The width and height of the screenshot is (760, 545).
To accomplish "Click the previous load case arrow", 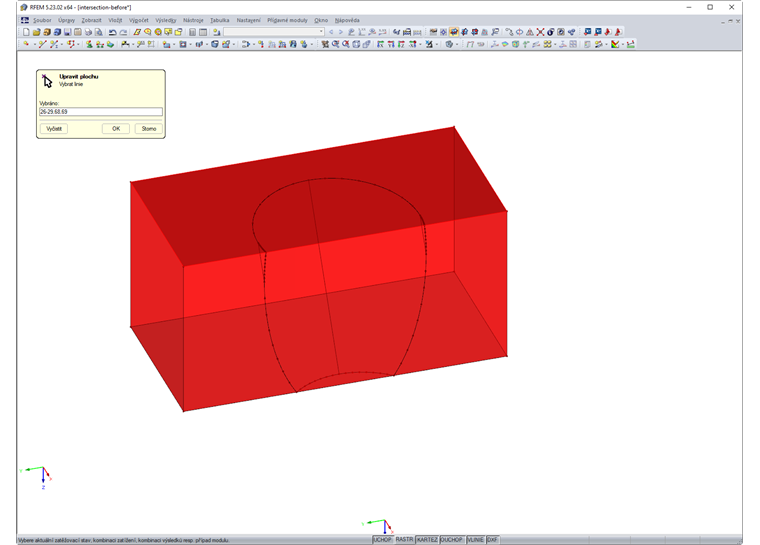I will coord(331,32).
